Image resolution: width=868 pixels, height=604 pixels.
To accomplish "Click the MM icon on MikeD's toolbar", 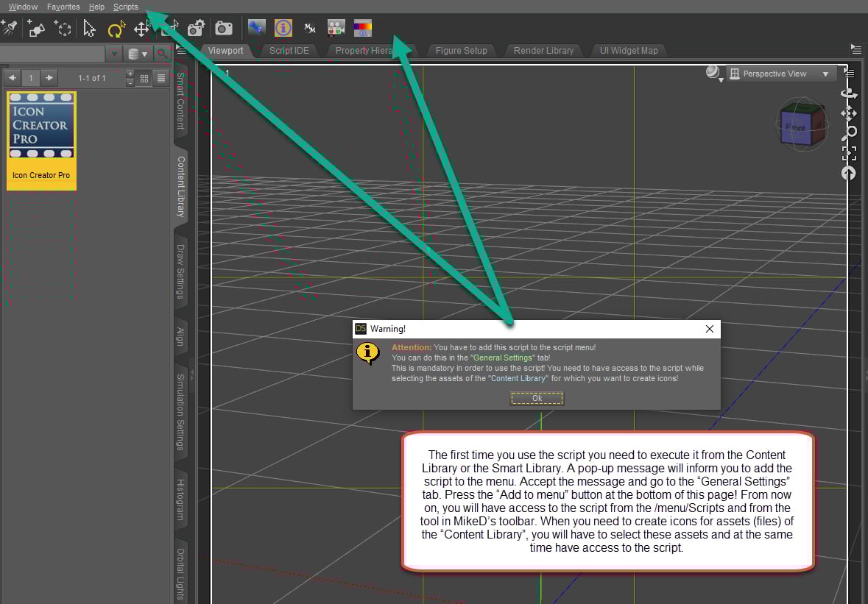I will tap(309, 28).
